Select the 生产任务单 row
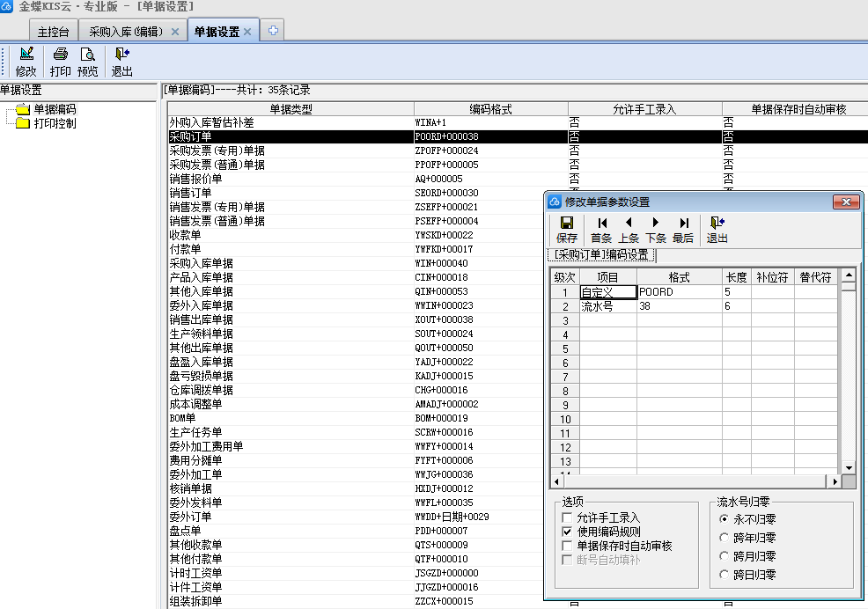 pyautogui.click(x=356, y=432)
